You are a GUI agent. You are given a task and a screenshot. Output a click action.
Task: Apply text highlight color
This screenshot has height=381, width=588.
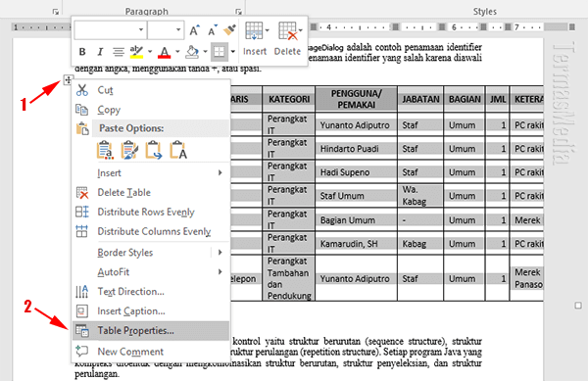[136, 52]
